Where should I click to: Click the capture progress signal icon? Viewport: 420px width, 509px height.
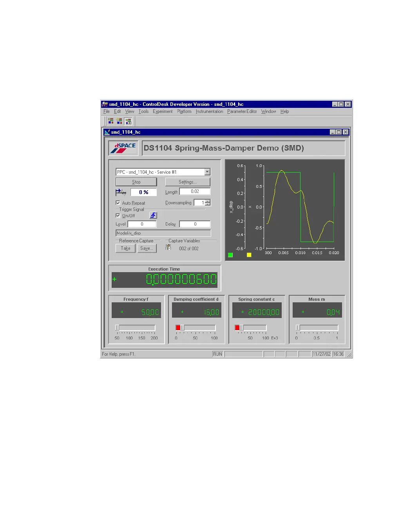pos(121,192)
